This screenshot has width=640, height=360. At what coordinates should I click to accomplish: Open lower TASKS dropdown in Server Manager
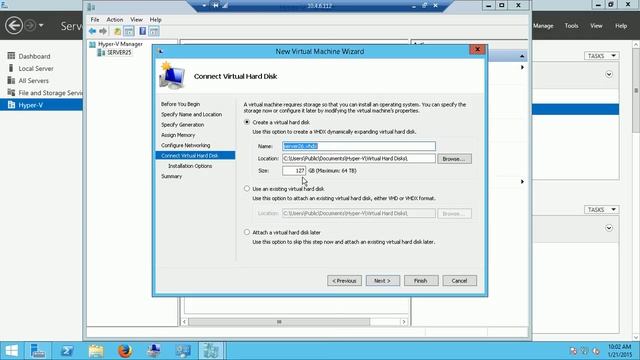point(602,209)
